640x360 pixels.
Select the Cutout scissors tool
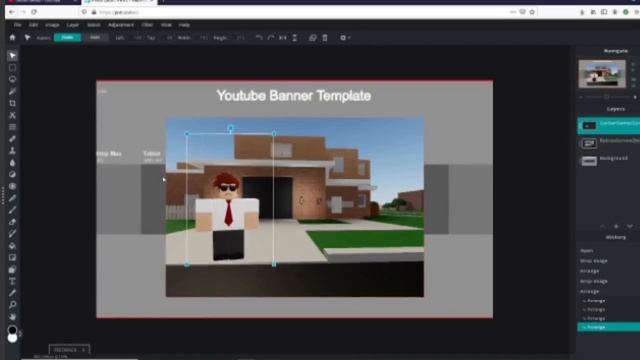coord(12,115)
